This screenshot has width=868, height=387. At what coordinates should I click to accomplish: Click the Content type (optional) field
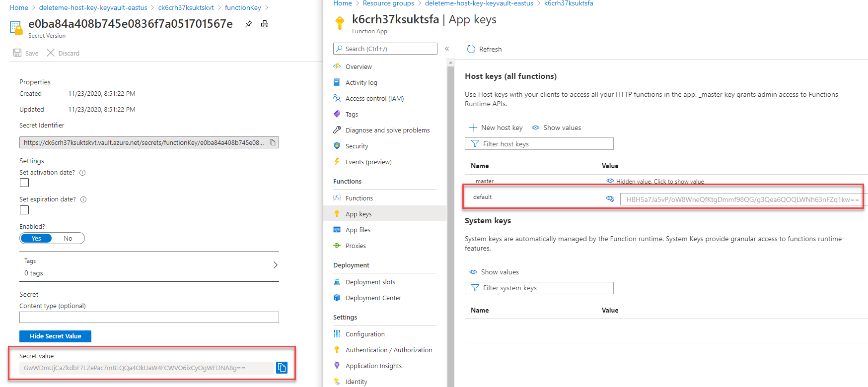coord(149,317)
